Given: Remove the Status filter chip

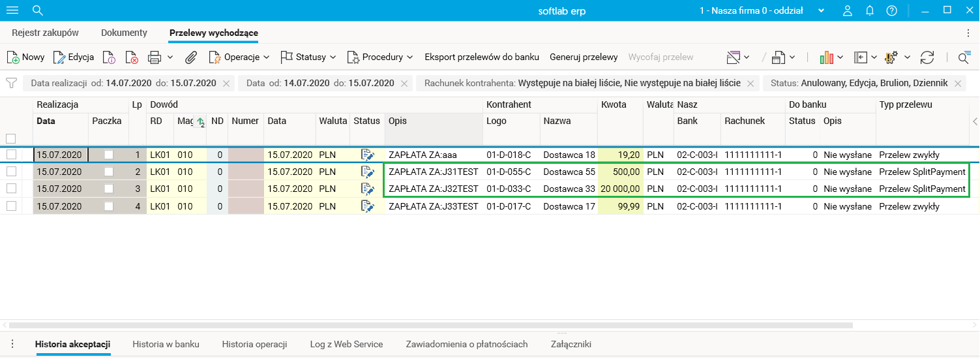Looking at the screenshot, I should (958, 84).
